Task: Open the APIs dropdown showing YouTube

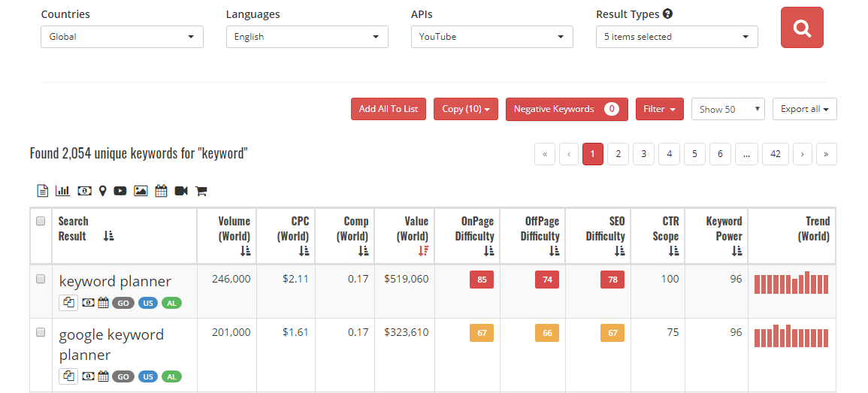Action: [x=491, y=37]
